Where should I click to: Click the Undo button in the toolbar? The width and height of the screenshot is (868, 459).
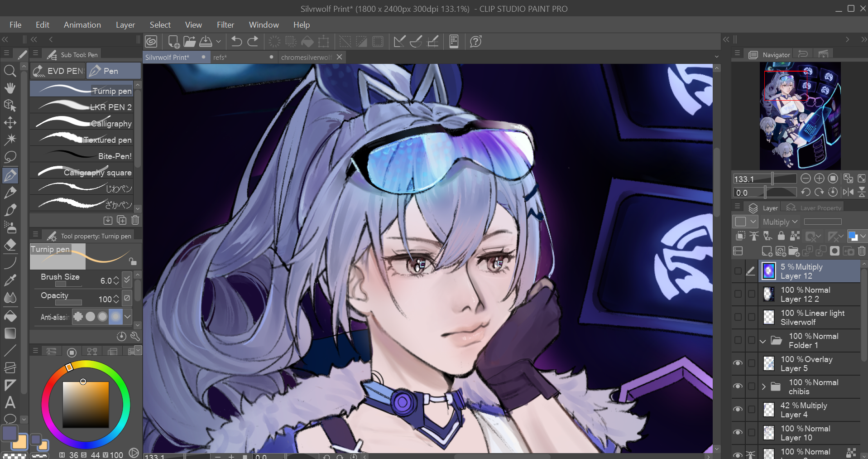click(236, 41)
